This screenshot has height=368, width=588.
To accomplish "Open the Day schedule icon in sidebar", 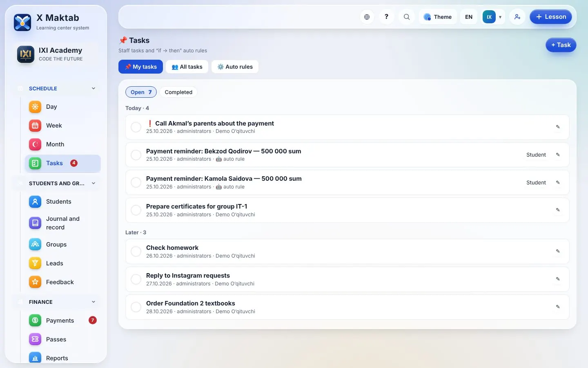I will pyautogui.click(x=35, y=107).
